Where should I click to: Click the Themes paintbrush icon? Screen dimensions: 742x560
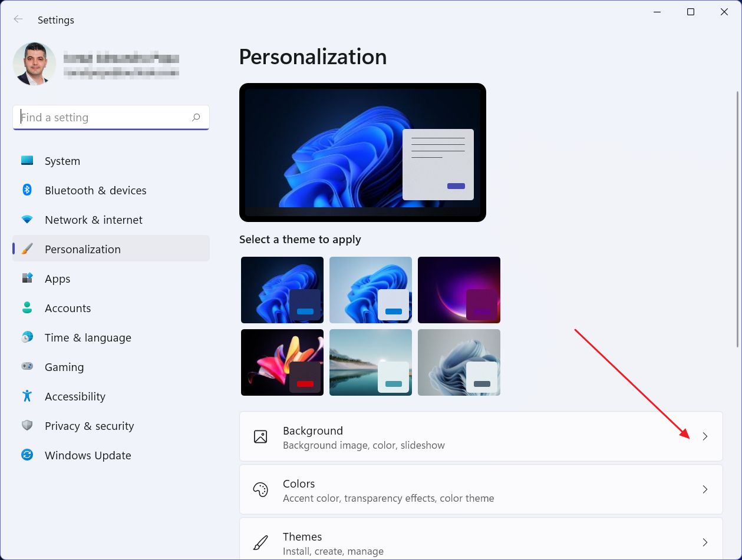click(260, 542)
